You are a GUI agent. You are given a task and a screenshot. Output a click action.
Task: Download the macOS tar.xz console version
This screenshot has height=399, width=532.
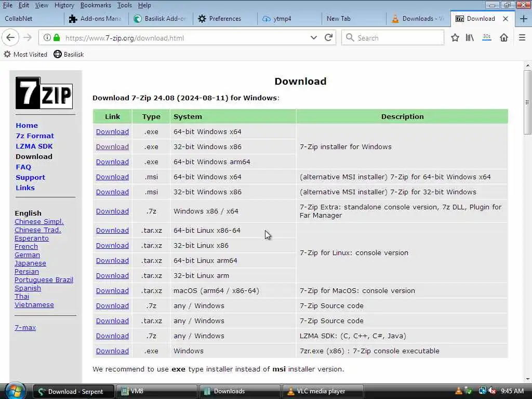[112, 290]
